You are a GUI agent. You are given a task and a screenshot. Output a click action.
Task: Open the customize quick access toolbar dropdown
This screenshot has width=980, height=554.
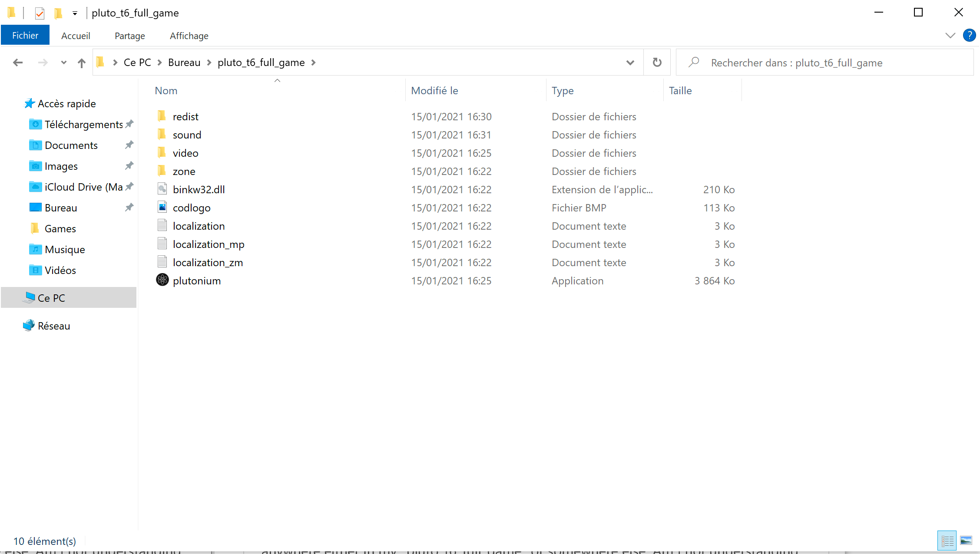[x=75, y=13]
